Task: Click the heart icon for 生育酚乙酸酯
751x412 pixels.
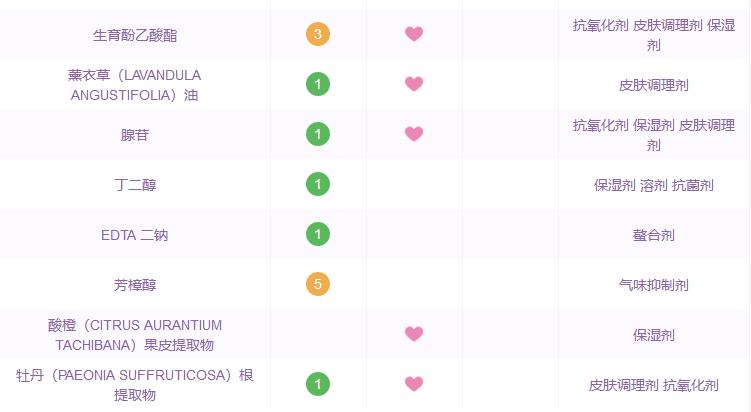Action: tap(414, 35)
